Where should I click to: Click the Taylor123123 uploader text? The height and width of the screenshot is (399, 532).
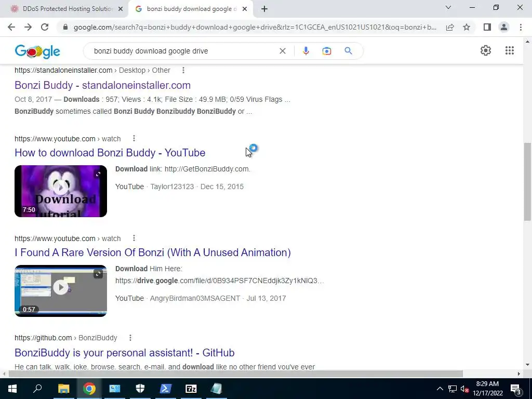(x=172, y=187)
